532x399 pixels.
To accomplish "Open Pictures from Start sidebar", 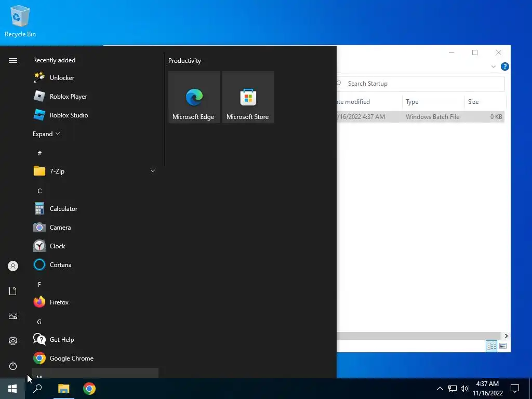I will click(13, 316).
